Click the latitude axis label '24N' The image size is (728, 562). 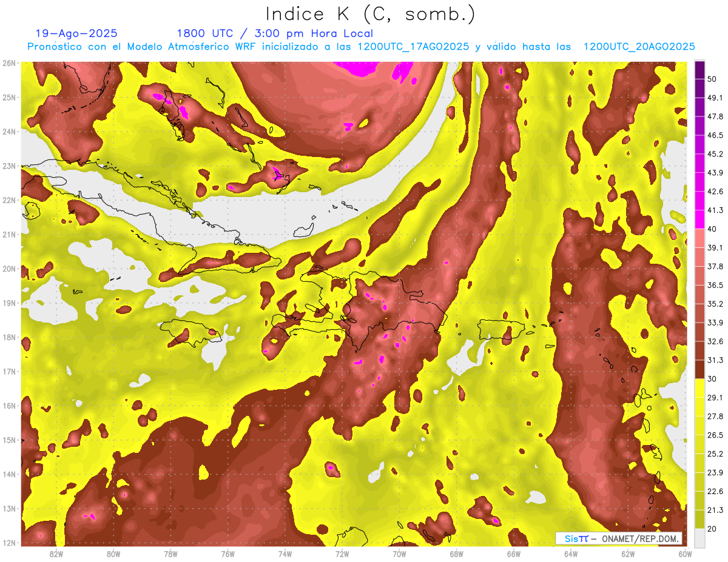point(9,132)
